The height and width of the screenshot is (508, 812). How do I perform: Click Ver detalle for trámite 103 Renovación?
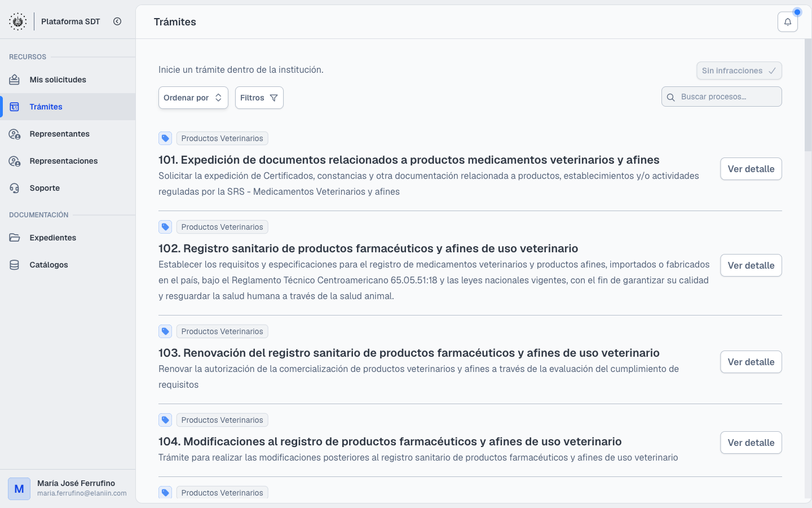pyautogui.click(x=751, y=362)
